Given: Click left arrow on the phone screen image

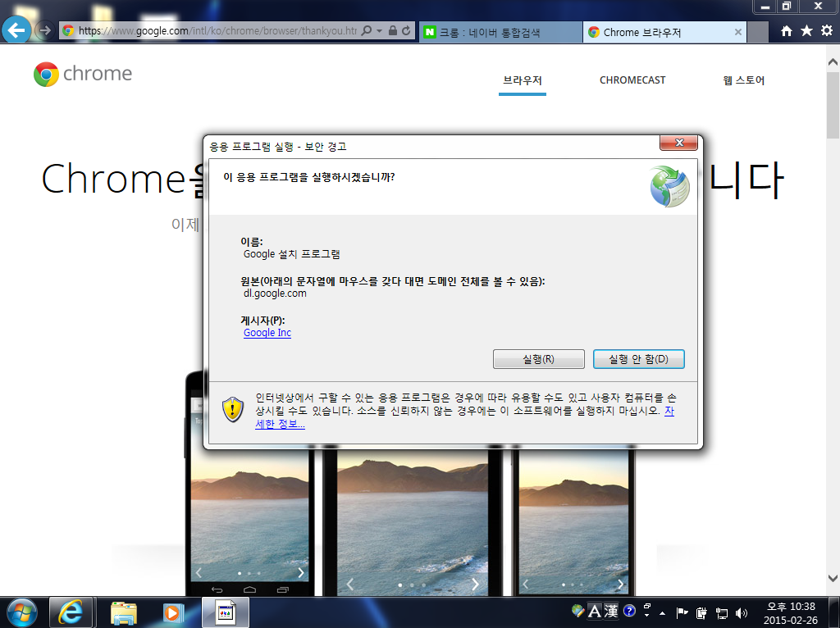Looking at the screenshot, I should (x=199, y=573).
